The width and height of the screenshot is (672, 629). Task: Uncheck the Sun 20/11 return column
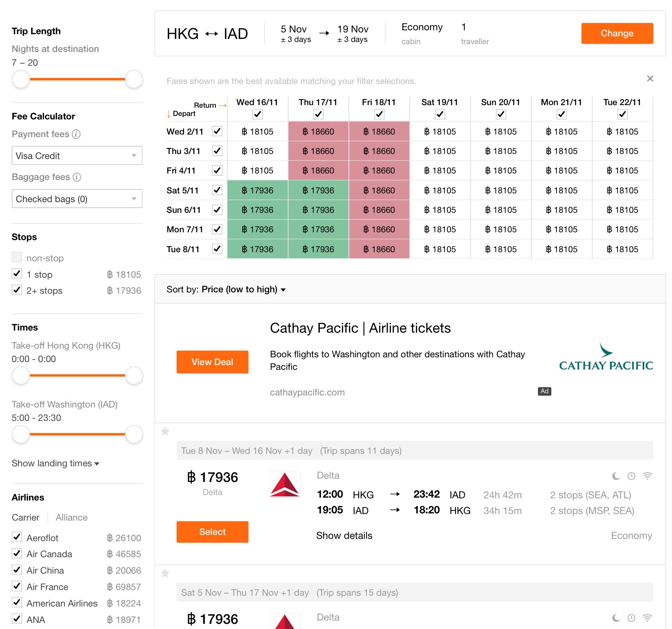pyautogui.click(x=501, y=114)
